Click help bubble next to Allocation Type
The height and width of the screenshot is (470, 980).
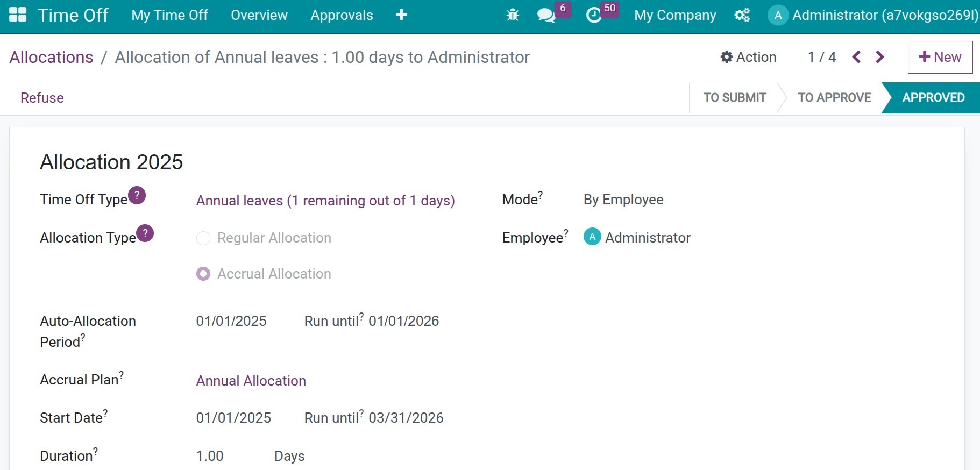click(x=145, y=233)
